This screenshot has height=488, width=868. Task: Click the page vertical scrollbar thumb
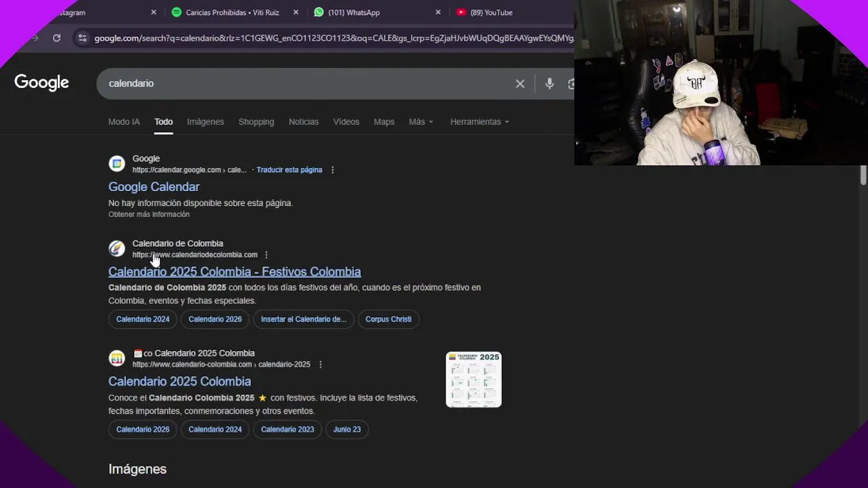863,174
